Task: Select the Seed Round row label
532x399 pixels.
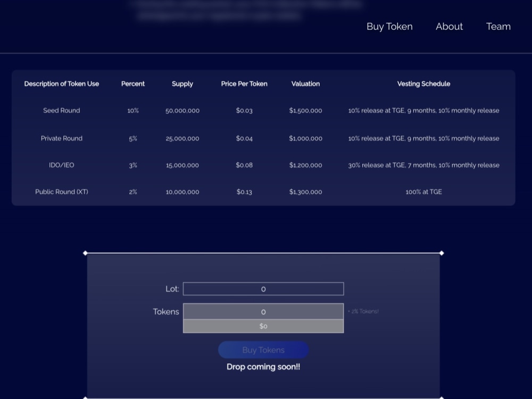Action: point(61,110)
